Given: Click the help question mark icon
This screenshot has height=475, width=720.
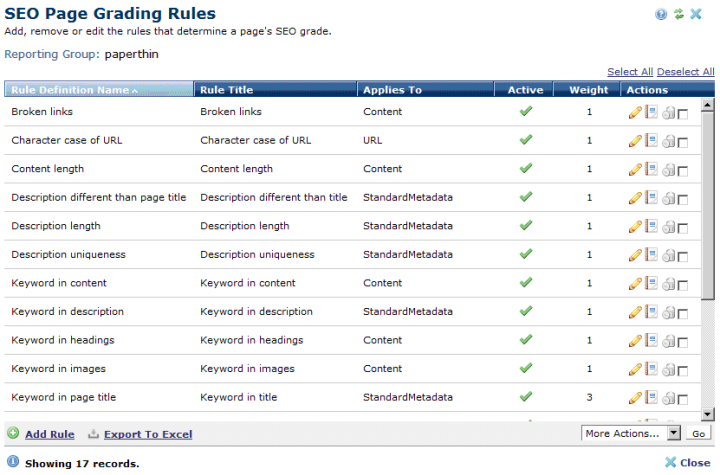Looking at the screenshot, I should (661, 14).
